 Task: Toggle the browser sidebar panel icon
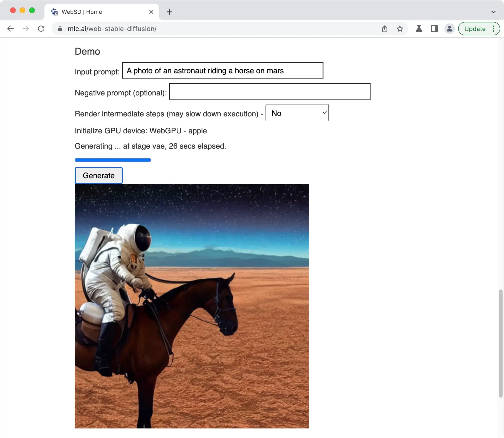coord(434,28)
